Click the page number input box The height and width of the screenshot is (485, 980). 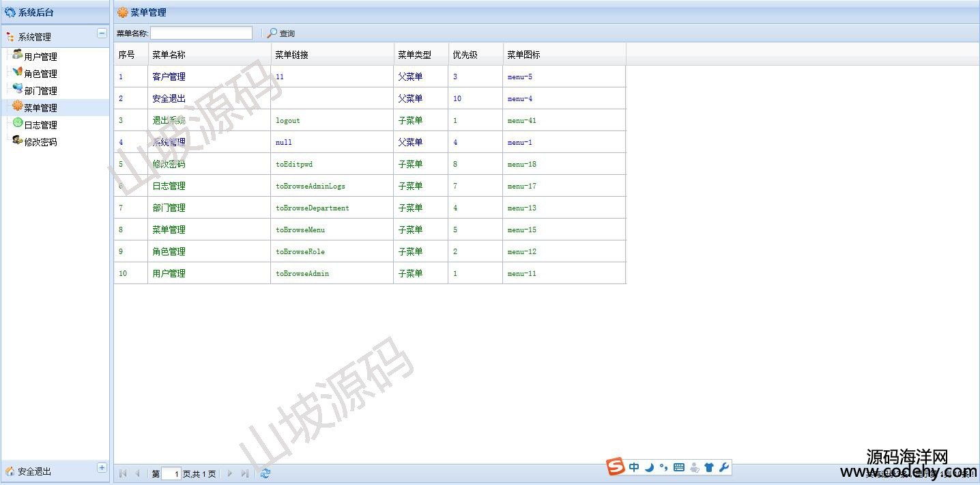[171, 473]
